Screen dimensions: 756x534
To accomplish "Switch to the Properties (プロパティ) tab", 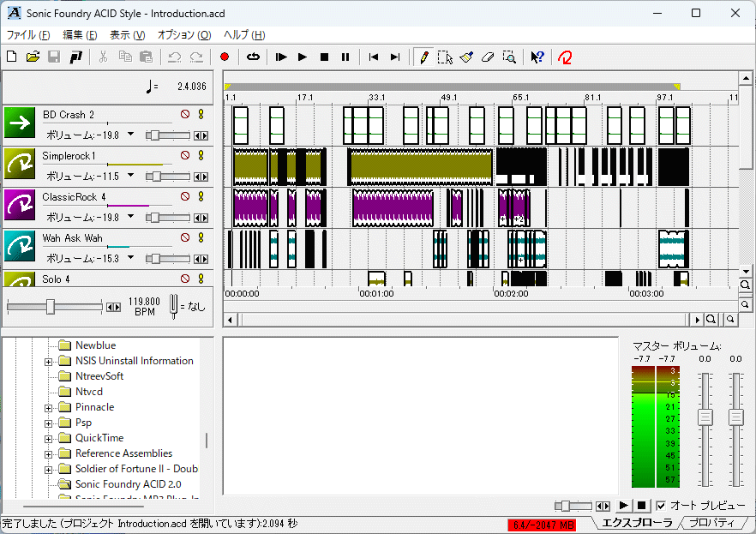I will pyautogui.click(x=711, y=523).
